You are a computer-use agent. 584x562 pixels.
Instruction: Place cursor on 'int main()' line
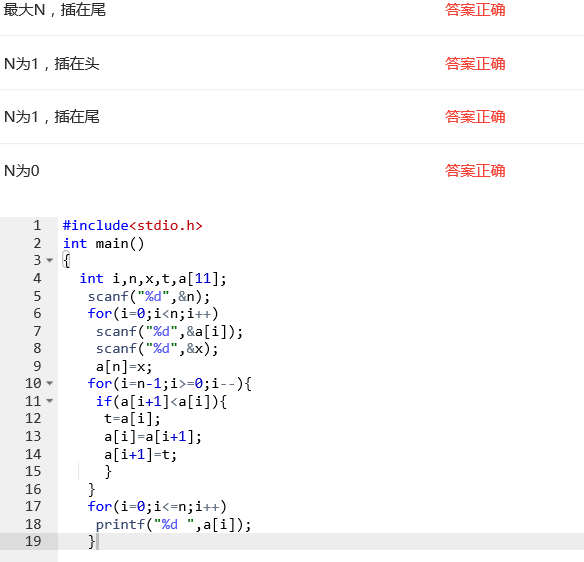(104, 244)
